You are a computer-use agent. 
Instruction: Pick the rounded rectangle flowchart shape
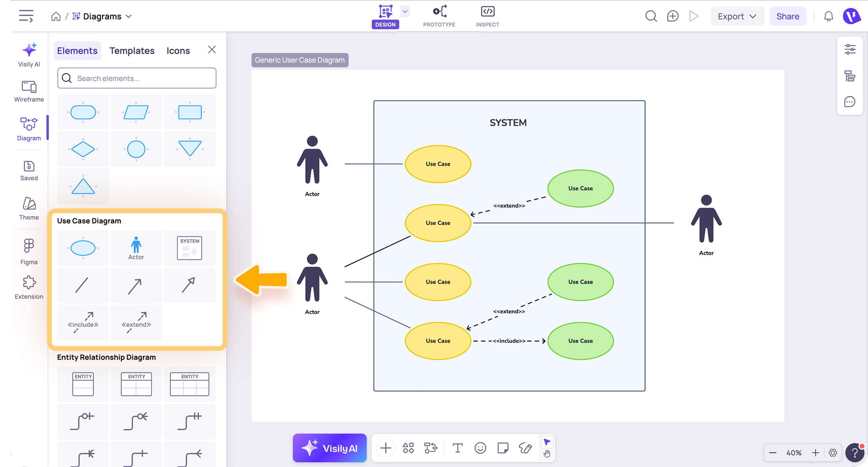(83, 112)
